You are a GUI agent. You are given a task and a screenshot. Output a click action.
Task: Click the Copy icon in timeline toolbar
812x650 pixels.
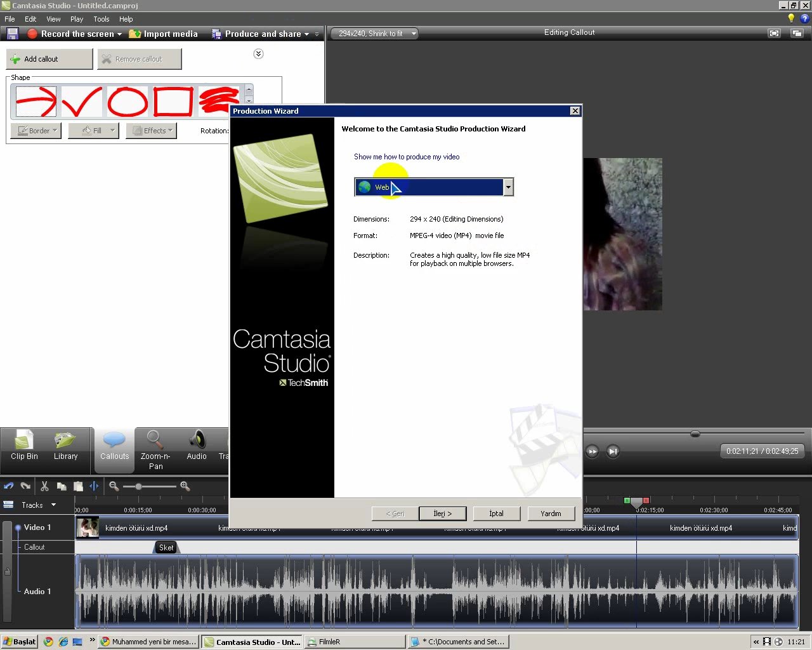tap(62, 486)
